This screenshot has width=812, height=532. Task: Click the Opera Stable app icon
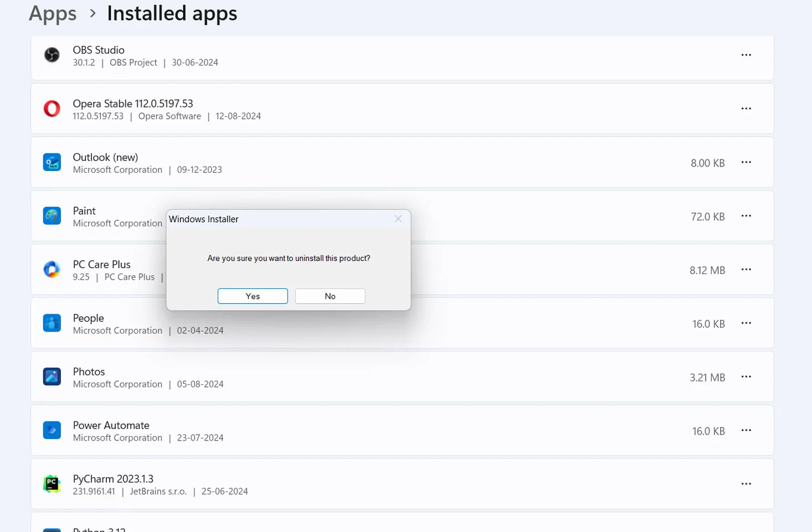coord(52,109)
